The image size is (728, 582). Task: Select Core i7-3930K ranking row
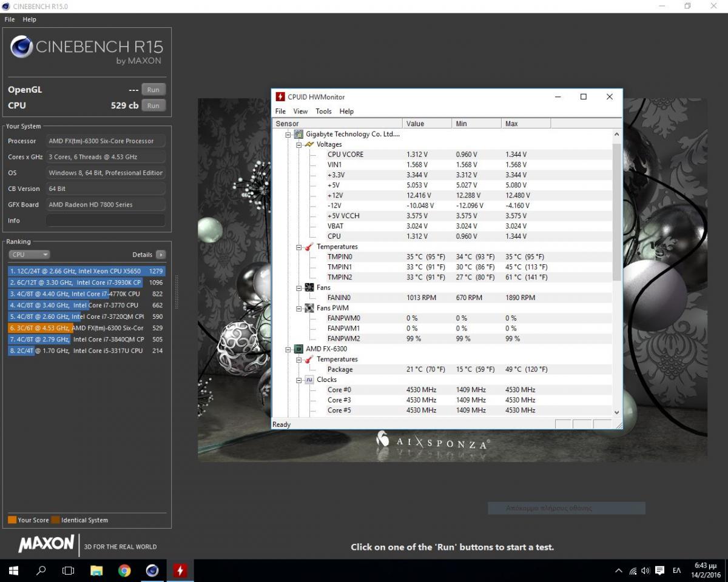pyautogui.click(x=86, y=283)
